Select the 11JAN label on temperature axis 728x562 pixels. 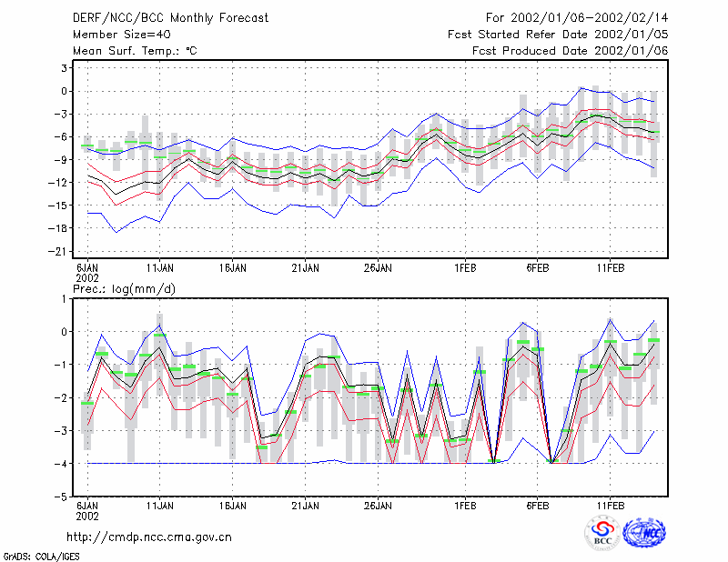click(x=160, y=268)
